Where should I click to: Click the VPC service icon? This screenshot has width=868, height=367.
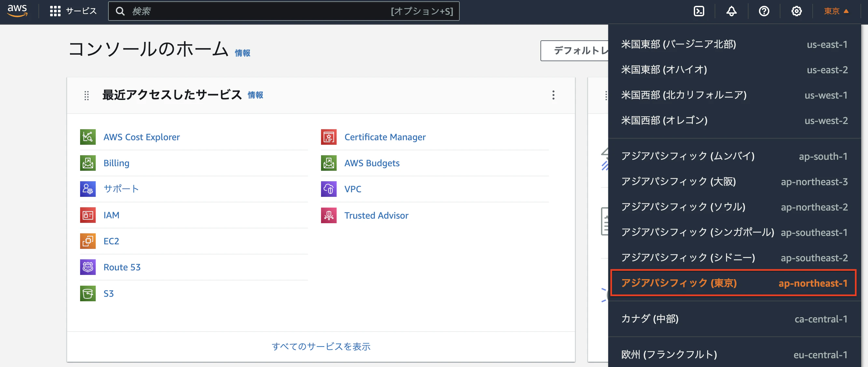329,189
